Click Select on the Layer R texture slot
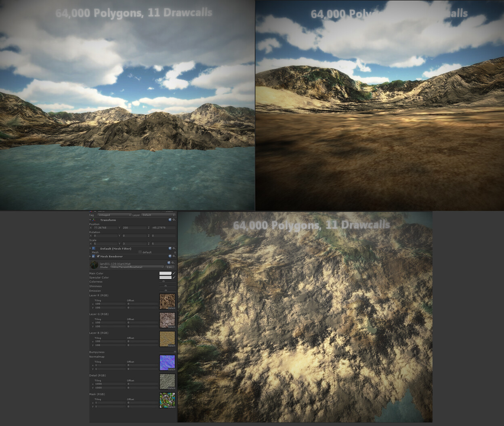 tap(172, 308)
